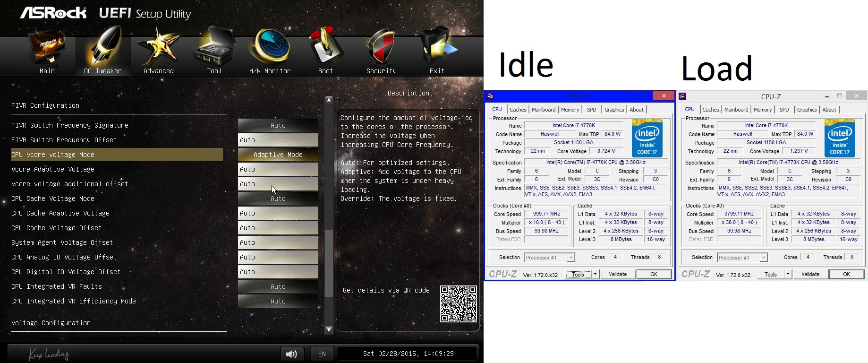Open Processor #1 selection in Idle CPU-Z
Image resolution: width=868 pixels, height=363 pixels.
(x=550, y=258)
